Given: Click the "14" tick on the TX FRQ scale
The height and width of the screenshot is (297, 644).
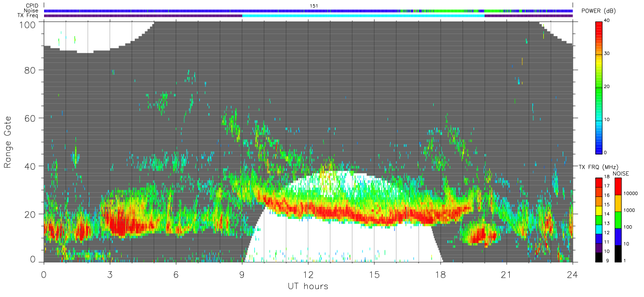Looking at the screenshot, I should pos(607,214).
